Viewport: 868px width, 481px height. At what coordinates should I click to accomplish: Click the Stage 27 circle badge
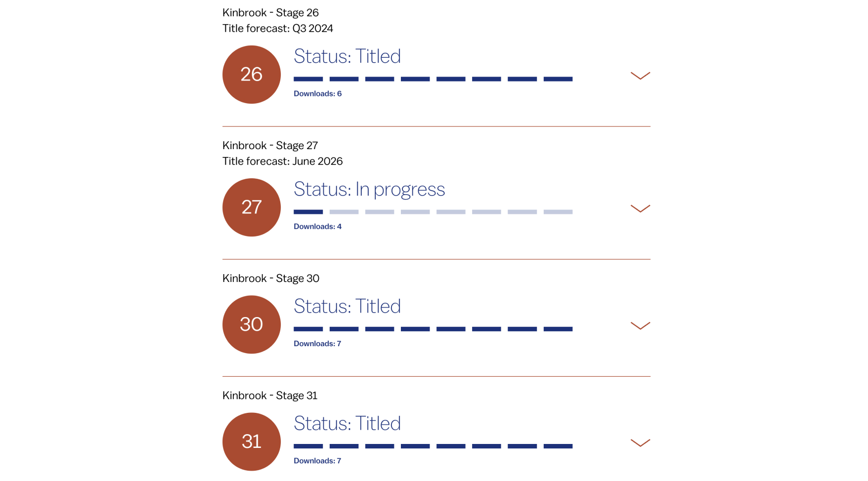pos(251,207)
